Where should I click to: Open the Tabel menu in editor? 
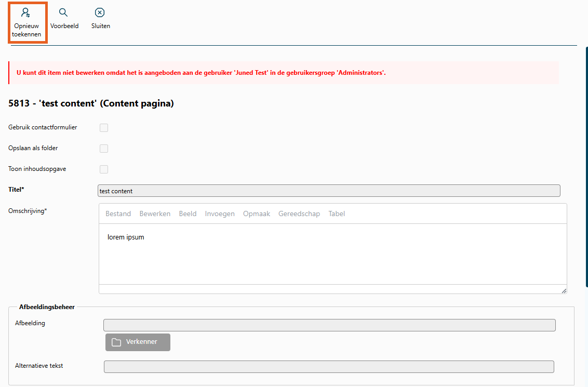tap(337, 213)
